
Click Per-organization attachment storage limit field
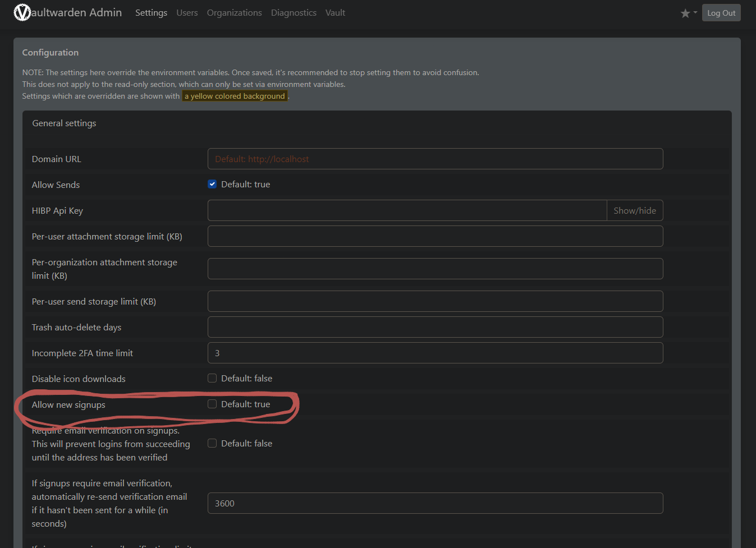tap(435, 269)
